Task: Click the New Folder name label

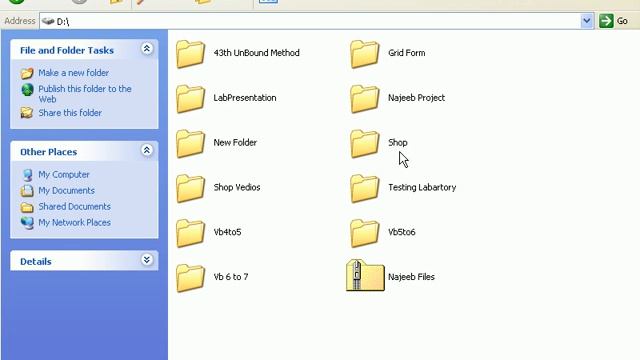Action: pos(235,143)
